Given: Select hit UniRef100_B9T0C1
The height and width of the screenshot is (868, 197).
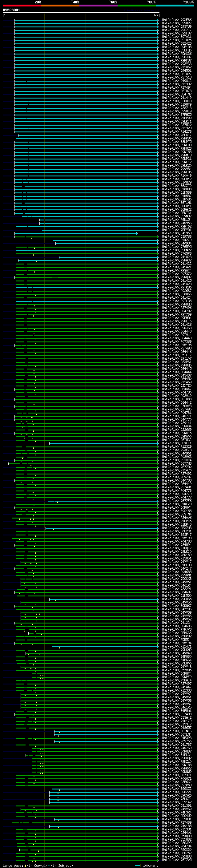Looking at the screenshot, I should coord(176,37).
